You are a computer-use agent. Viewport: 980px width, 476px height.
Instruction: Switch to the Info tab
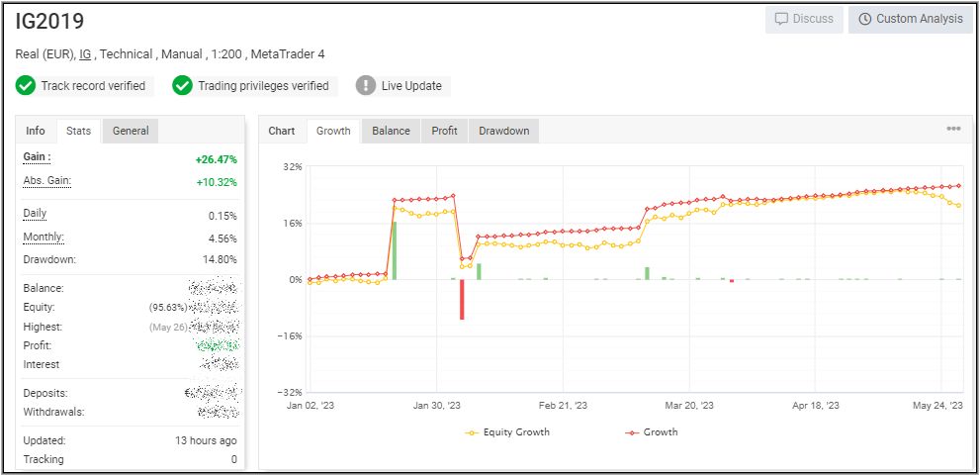[36, 131]
